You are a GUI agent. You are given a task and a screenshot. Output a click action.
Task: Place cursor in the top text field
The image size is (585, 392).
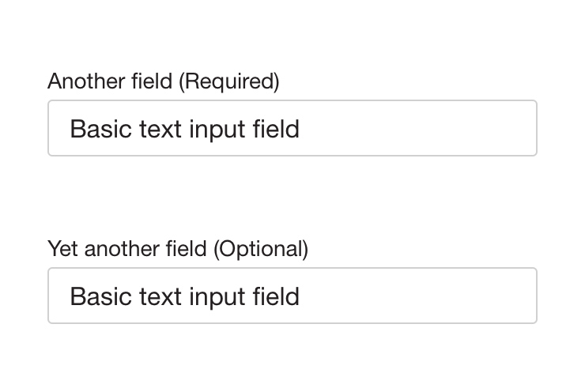click(292, 128)
